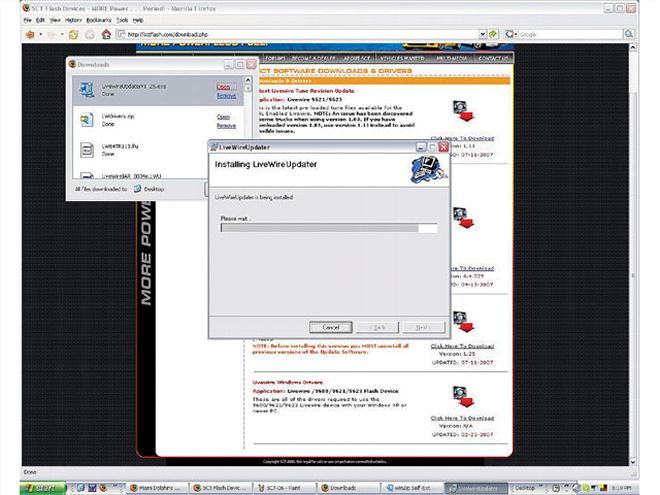Click the installer computer setup icon
Viewport: 660px width, 495px height.
click(428, 169)
